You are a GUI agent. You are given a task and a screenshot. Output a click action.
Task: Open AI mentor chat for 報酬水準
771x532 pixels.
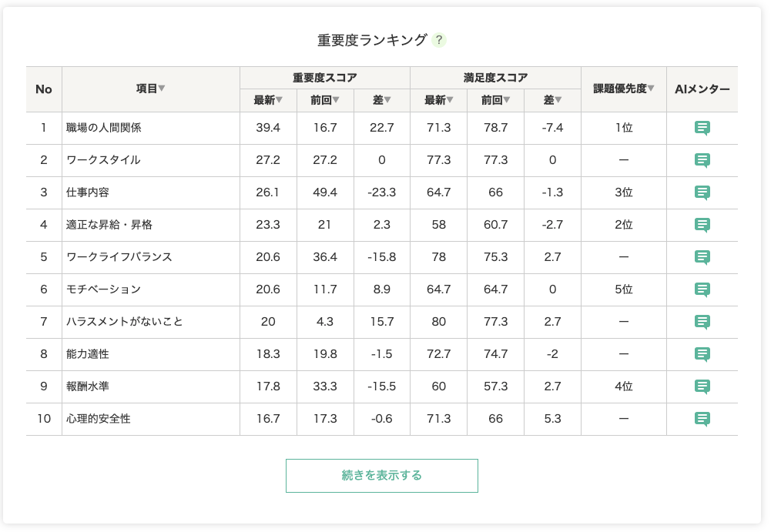pyautogui.click(x=702, y=386)
